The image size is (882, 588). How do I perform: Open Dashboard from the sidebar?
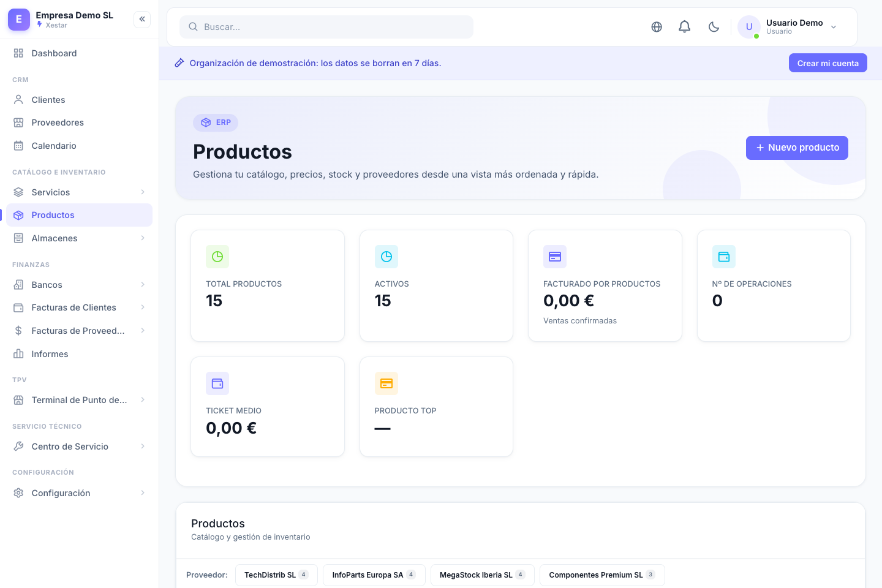(x=80, y=53)
